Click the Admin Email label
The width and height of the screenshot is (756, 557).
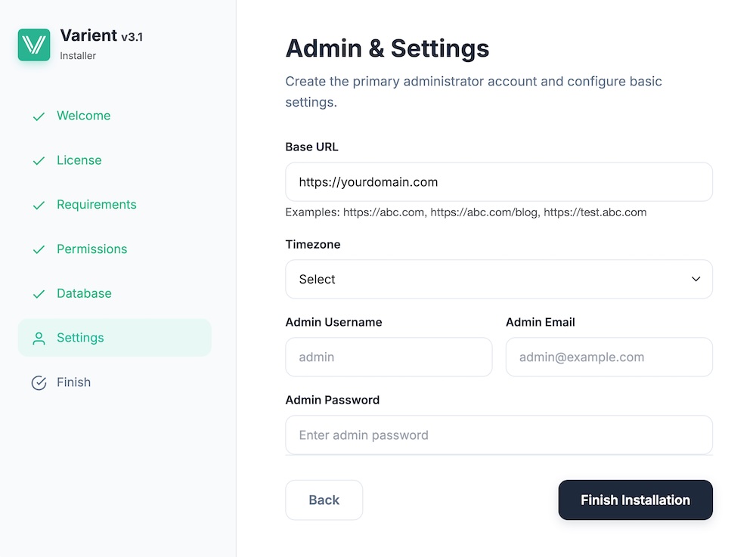[x=540, y=323]
